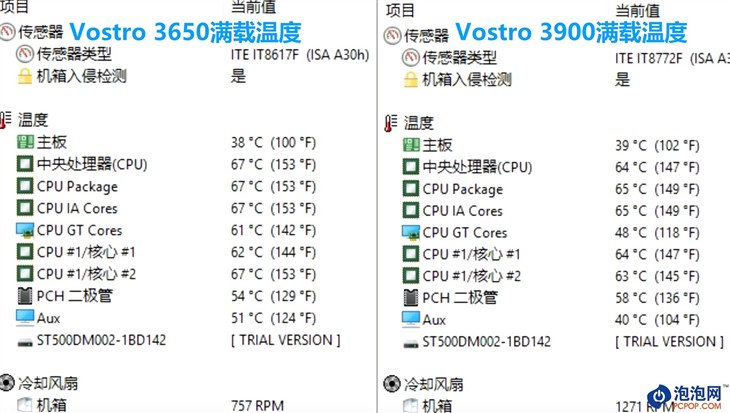Image resolution: width=730 pixels, height=413 pixels.
Task: Click the left 项目 column header
Action: tap(14, 7)
